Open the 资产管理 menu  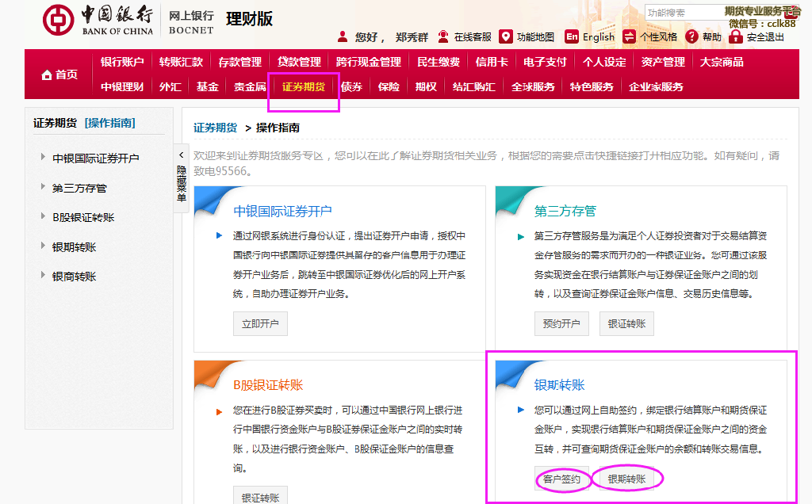click(664, 62)
